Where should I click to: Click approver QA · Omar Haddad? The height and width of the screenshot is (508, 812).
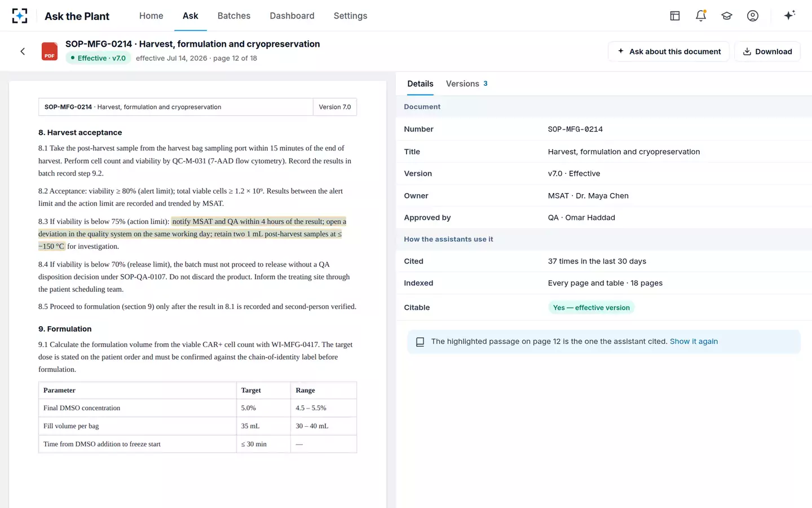click(581, 217)
